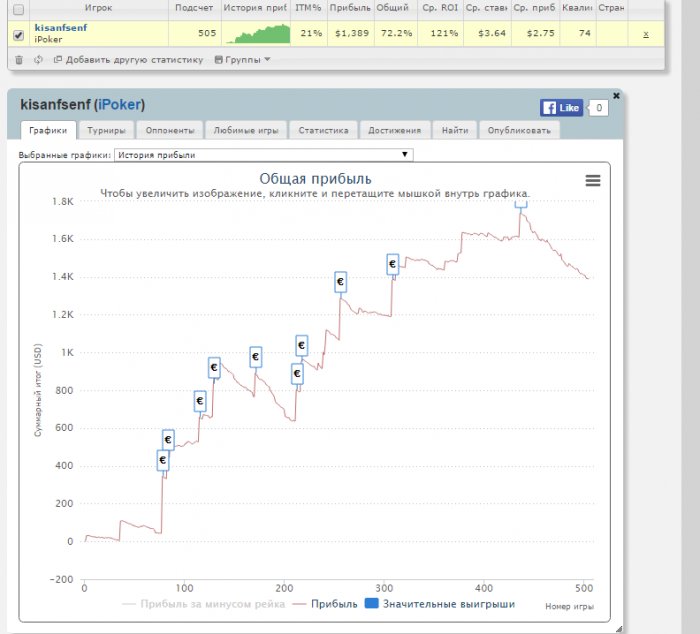
Task: Sort by the Ср. ROI column header
Action: tap(440, 8)
